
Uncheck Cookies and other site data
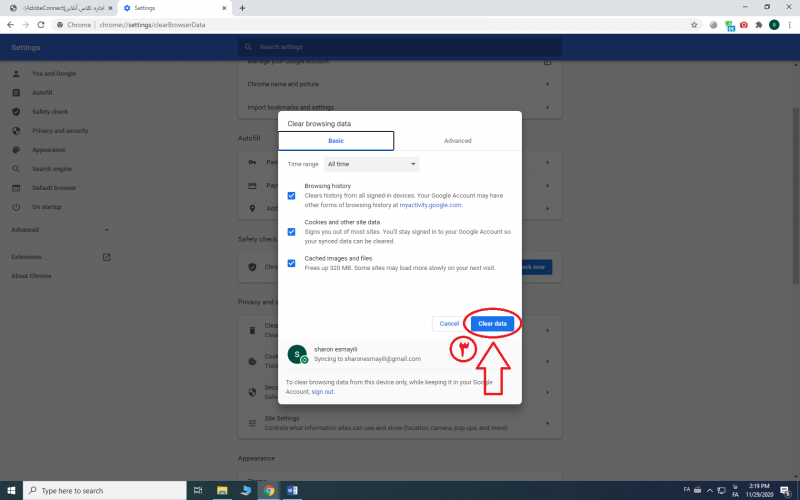point(292,231)
